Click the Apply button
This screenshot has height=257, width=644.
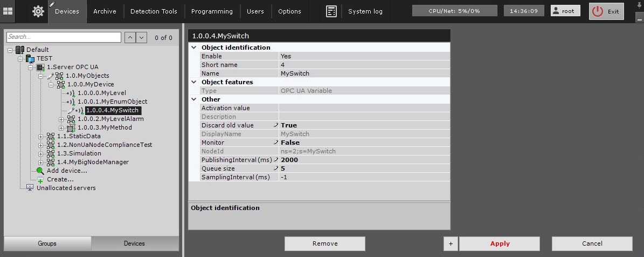[x=500, y=244]
